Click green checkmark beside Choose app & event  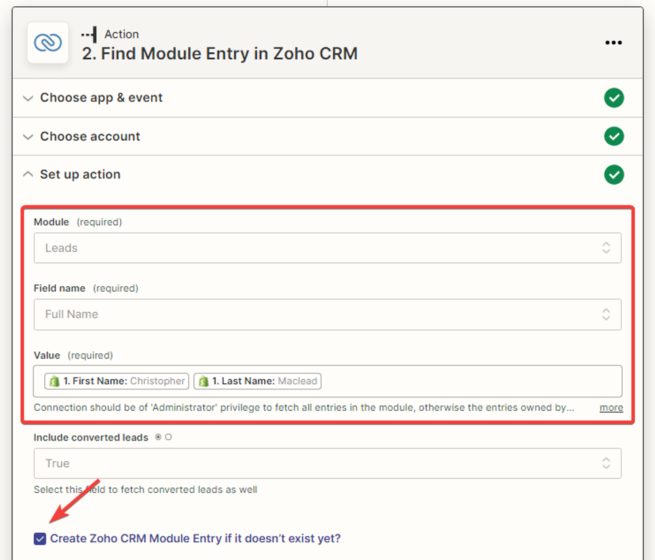pyautogui.click(x=614, y=98)
